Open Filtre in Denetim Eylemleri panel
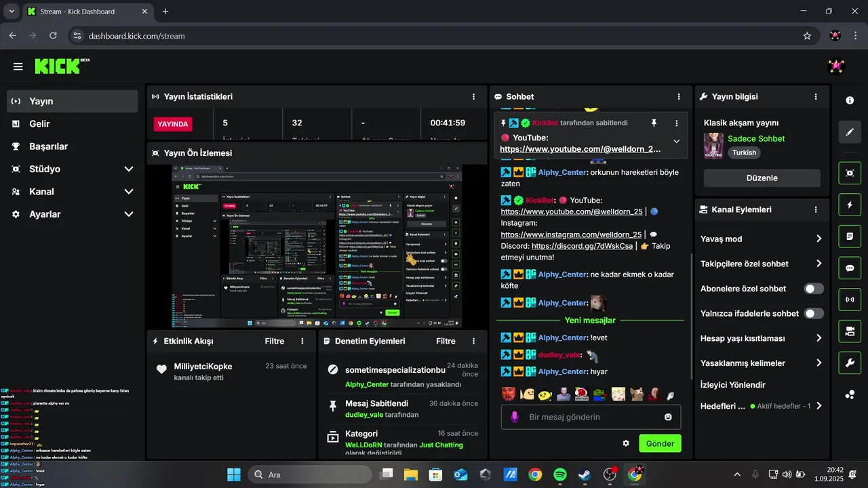 pyautogui.click(x=446, y=341)
